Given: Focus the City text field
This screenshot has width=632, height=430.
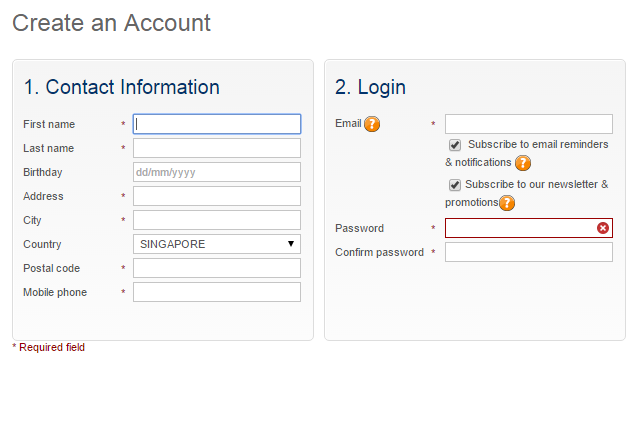Looking at the screenshot, I should pyautogui.click(x=217, y=220).
